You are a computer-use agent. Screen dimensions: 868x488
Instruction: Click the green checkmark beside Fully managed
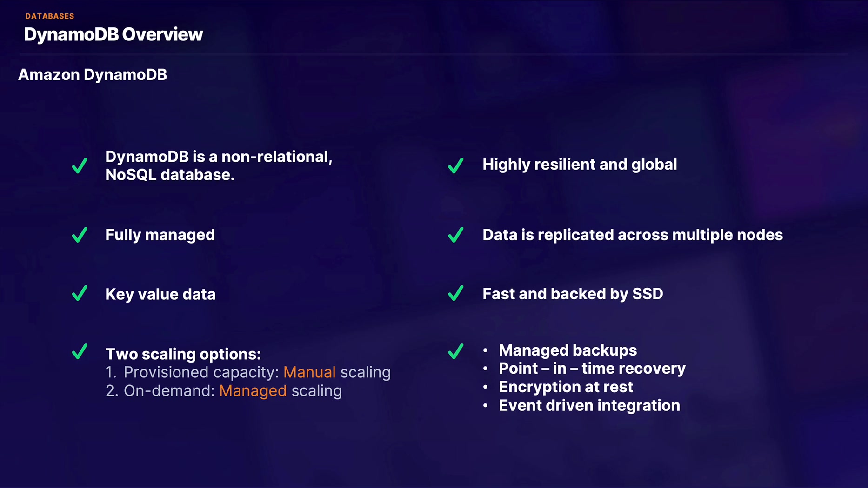coord(80,235)
